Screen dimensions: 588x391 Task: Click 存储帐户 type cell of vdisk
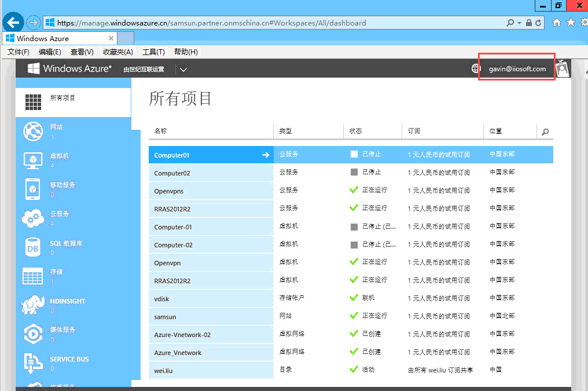click(292, 298)
